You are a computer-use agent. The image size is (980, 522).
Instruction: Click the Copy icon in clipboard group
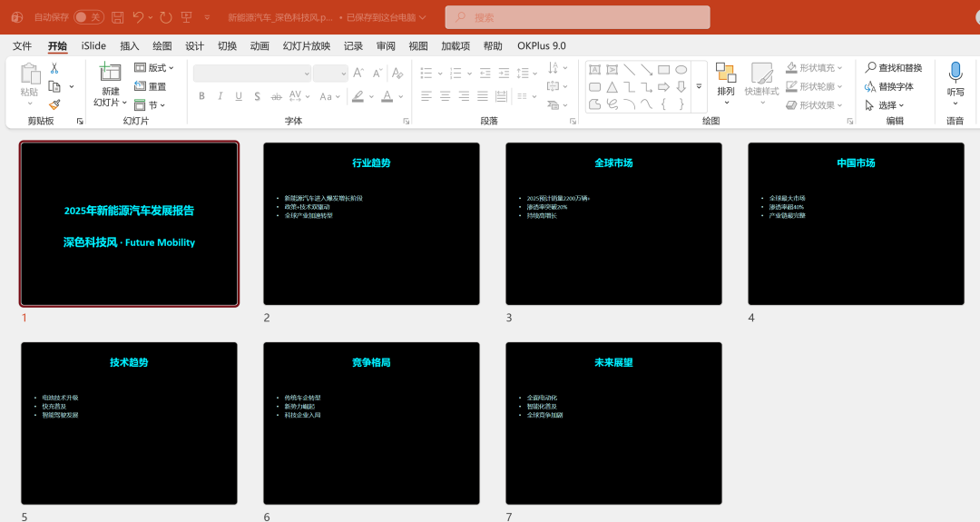54,86
